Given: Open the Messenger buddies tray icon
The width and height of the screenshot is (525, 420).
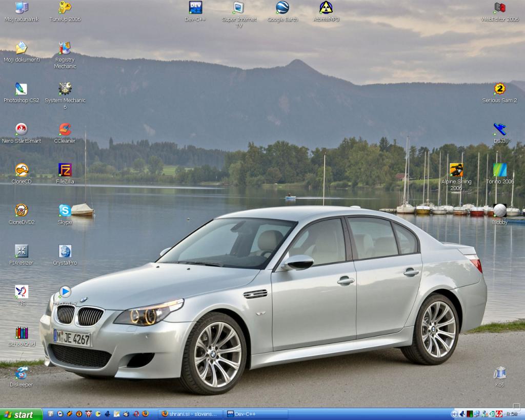Looking at the screenshot, I should tap(484, 414).
